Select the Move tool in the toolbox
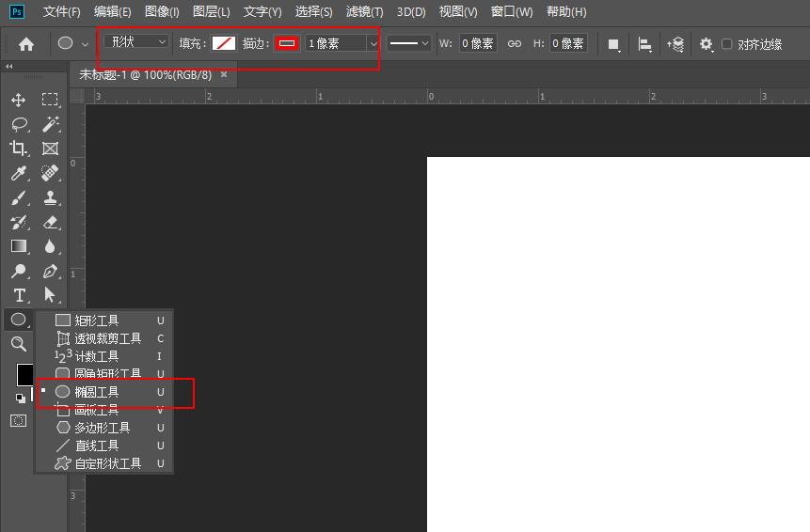The height and width of the screenshot is (532, 810). (18, 100)
